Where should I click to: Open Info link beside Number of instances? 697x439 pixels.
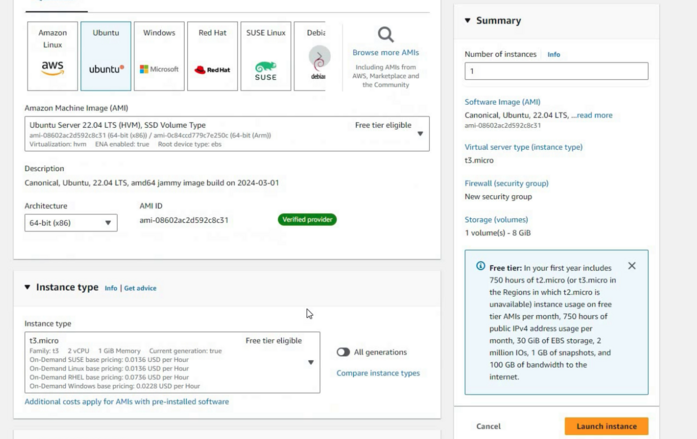coord(553,54)
